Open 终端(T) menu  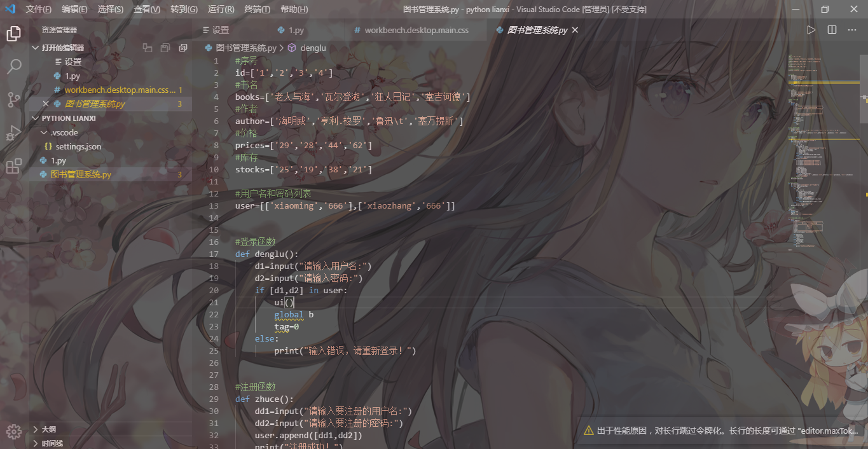click(x=258, y=9)
